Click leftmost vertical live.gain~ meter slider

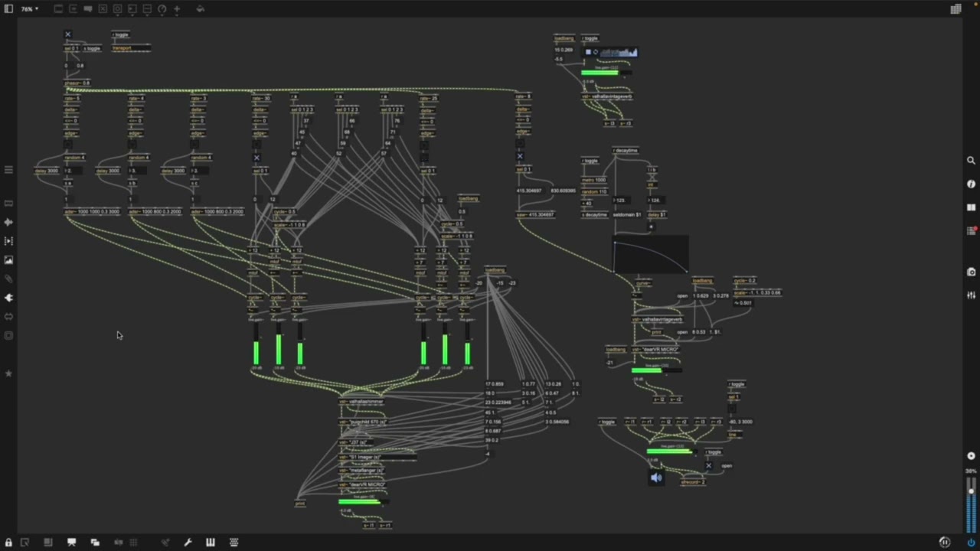click(x=256, y=344)
